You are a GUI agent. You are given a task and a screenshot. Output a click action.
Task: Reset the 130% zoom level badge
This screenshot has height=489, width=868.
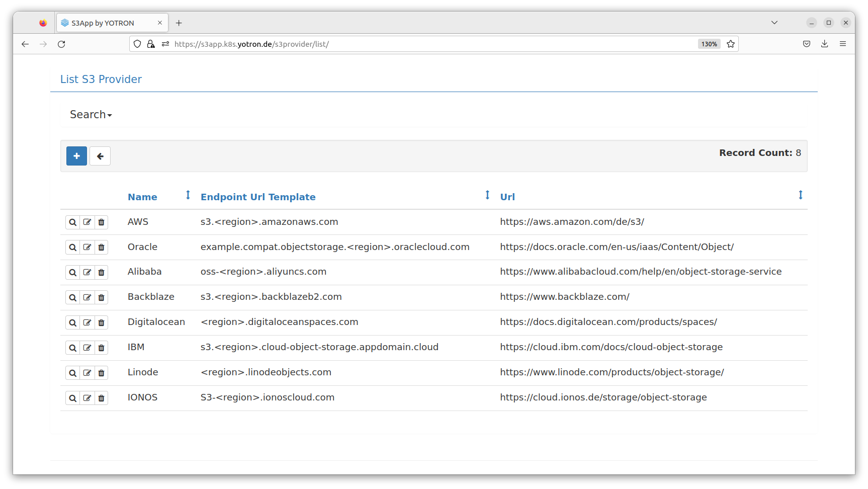click(x=709, y=44)
